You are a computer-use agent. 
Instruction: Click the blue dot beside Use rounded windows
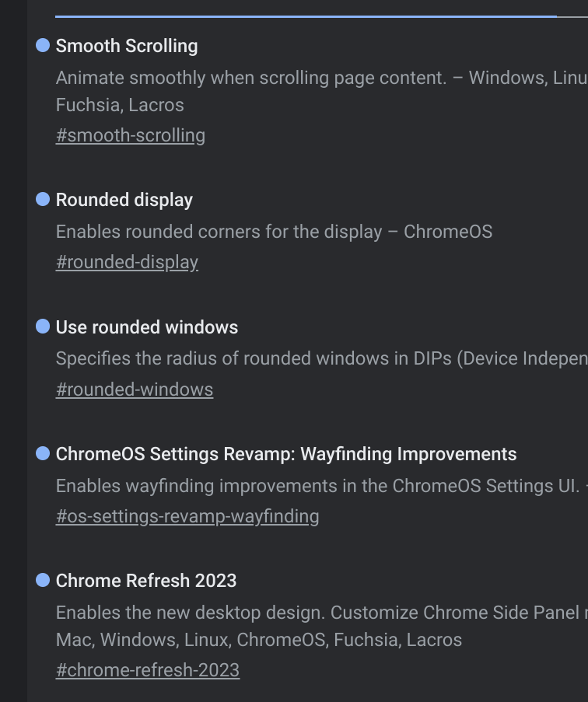coord(43,327)
